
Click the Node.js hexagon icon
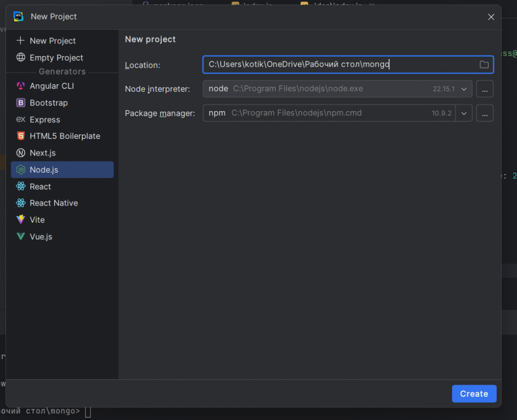(21, 170)
